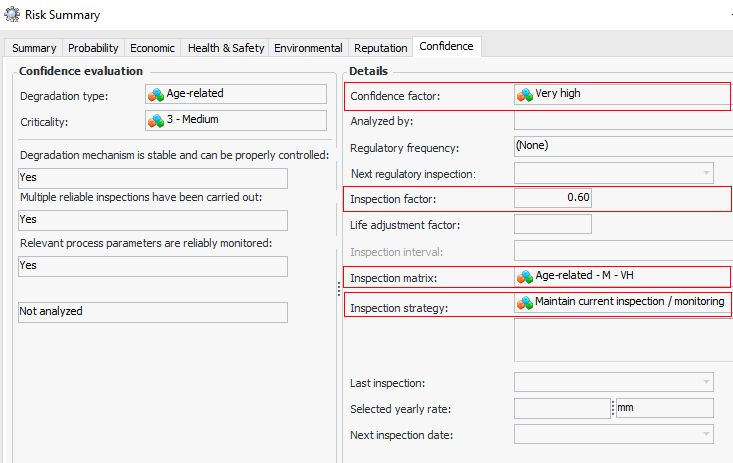733x463 pixels.
Task: Open the Reputation tab
Action: coord(381,48)
